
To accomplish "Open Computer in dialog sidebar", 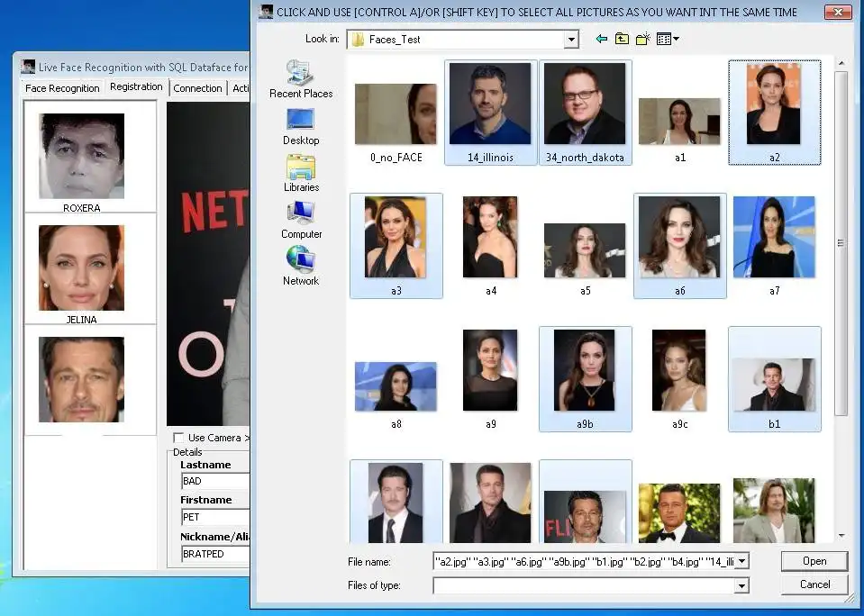I will [301, 221].
